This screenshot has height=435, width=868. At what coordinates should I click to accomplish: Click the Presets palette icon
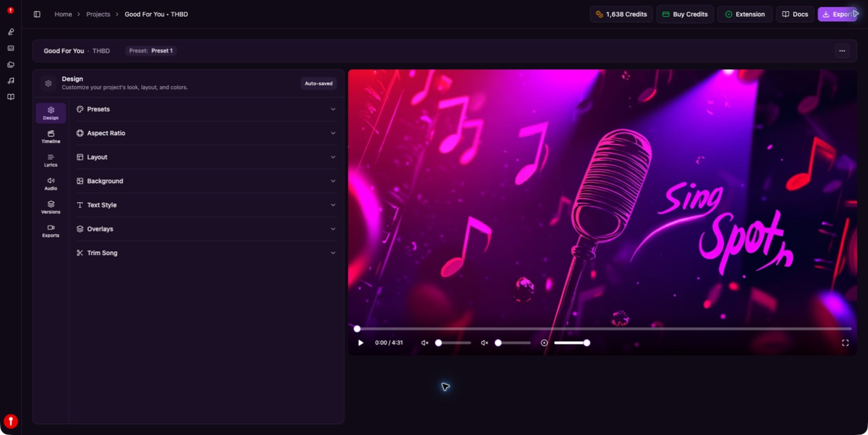tap(80, 109)
